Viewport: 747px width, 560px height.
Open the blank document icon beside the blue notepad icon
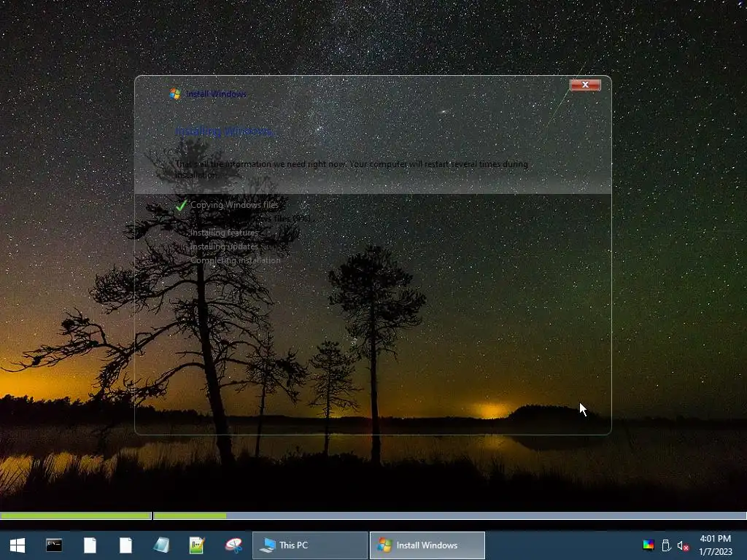(125, 545)
